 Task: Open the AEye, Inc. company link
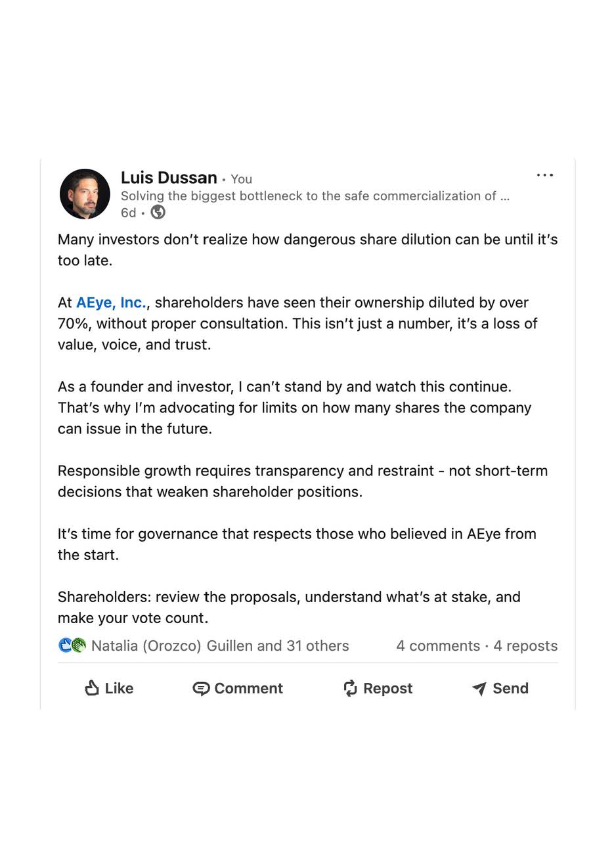tap(111, 303)
